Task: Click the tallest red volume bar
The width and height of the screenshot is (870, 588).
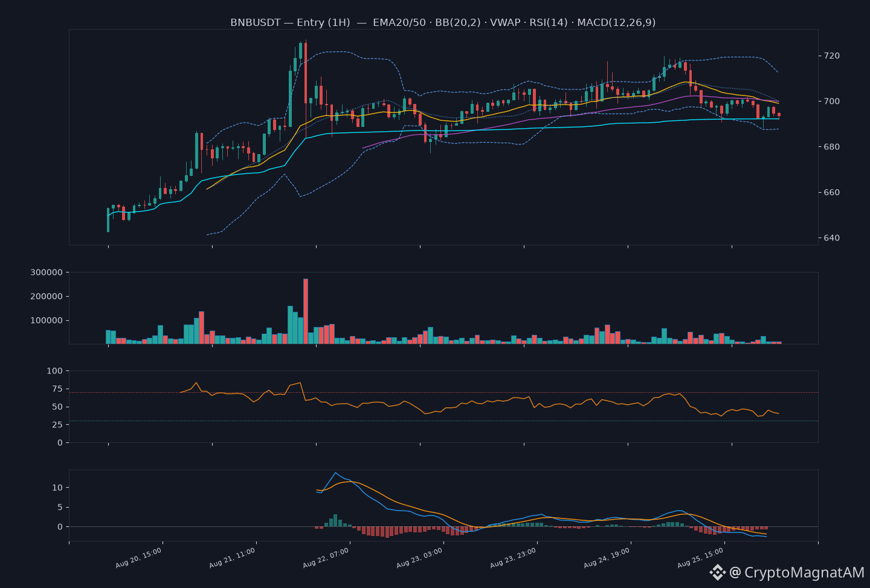Action: (306, 311)
